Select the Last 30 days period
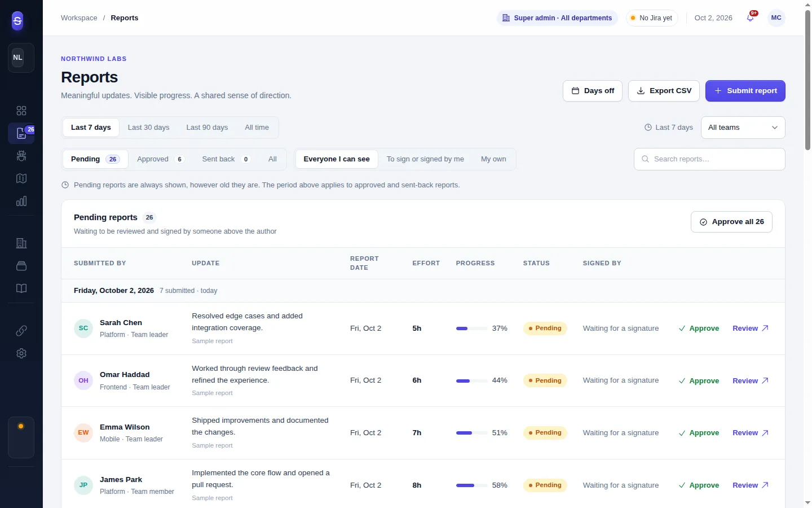The width and height of the screenshot is (812, 508). (x=149, y=128)
